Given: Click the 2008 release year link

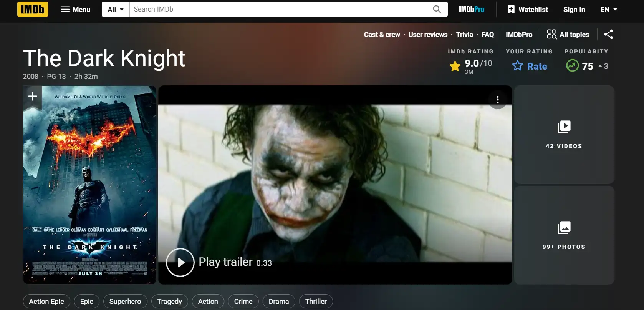Looking at the screenshot, I should click(x=31, y=77).
